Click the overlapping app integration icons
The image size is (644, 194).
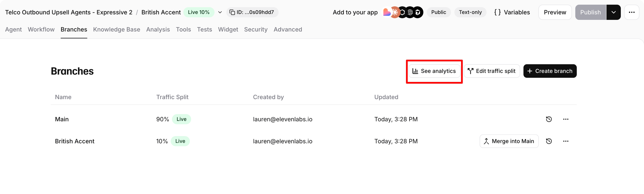(403, 12)
